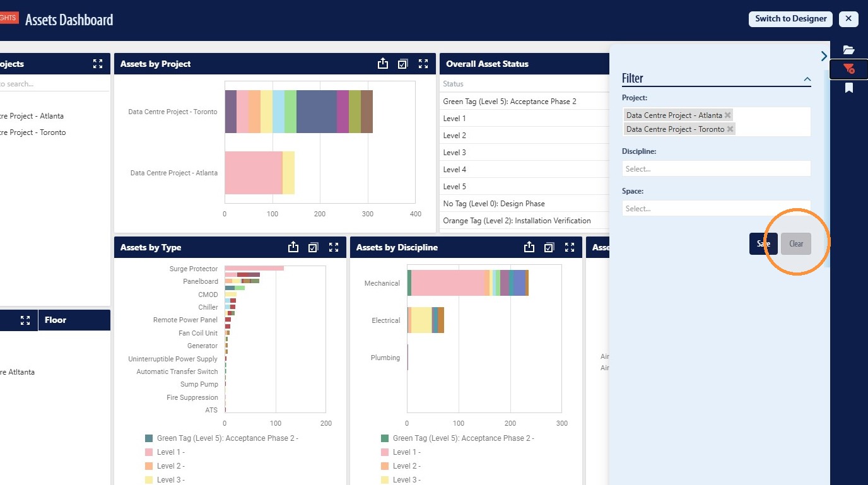Expand the Projects panel to fullscreen
Screen dimensions: 868x485
point(98,64)
